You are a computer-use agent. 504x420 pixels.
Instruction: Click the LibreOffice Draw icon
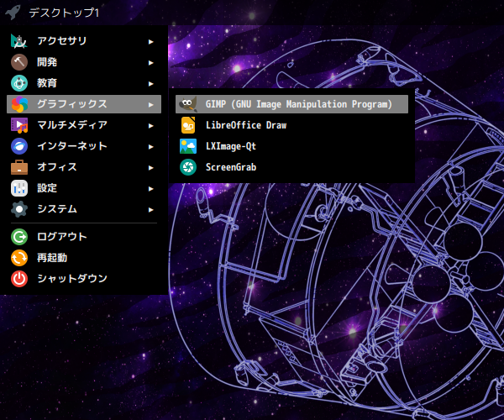[188, 125]
